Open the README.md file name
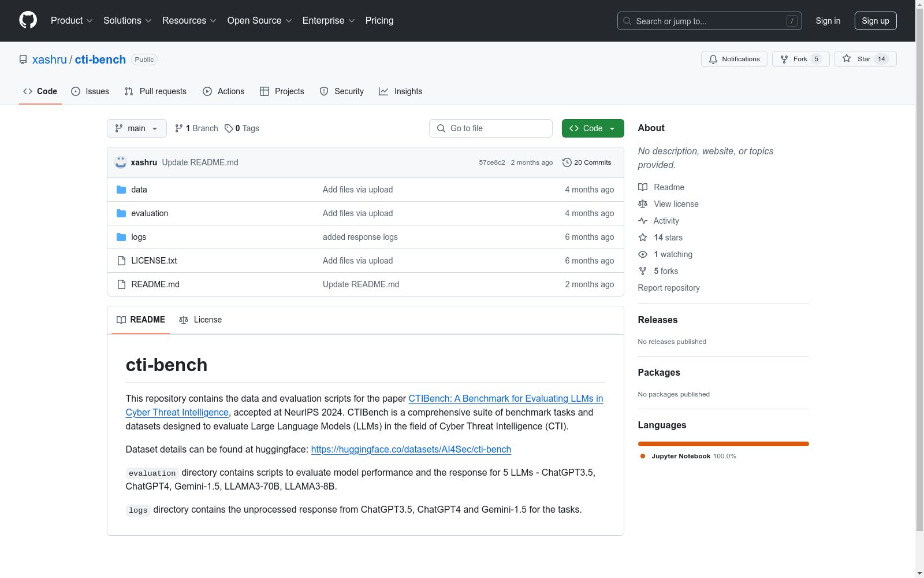Viewport: 924px width, 578px height. tap(155, 284)
